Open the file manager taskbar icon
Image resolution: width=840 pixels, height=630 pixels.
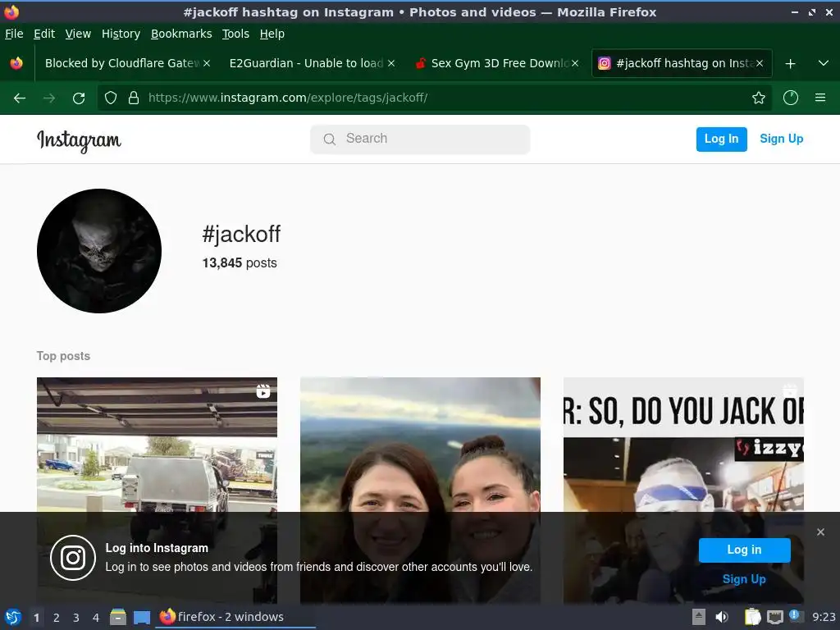(118, 617)
